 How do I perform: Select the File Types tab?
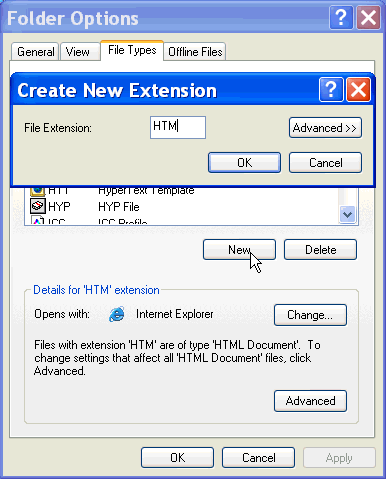tap(132, 50)
